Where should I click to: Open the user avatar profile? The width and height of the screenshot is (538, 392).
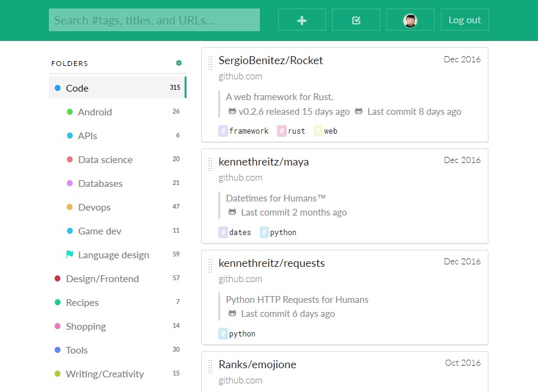(410, 20)
